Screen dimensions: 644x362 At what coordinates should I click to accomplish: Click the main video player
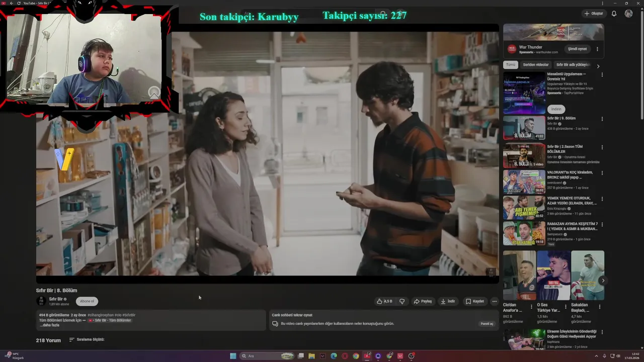pyautogui.click(x=267, y=153)
